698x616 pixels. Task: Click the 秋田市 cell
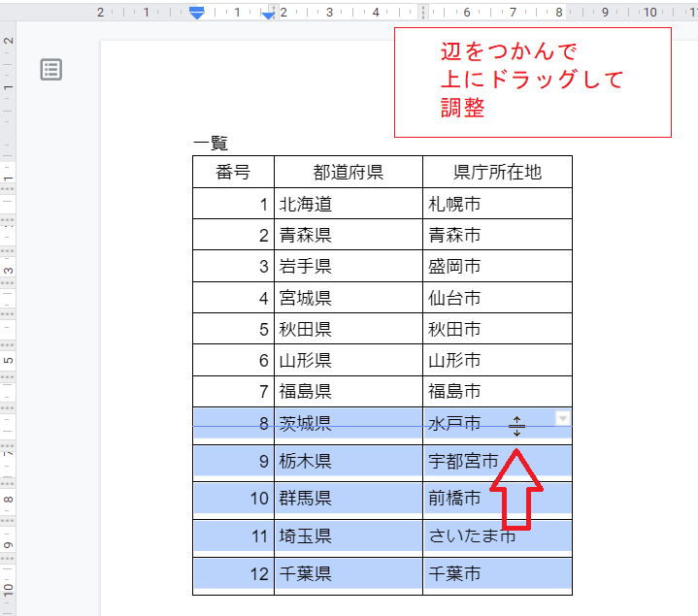pos(497,329)
